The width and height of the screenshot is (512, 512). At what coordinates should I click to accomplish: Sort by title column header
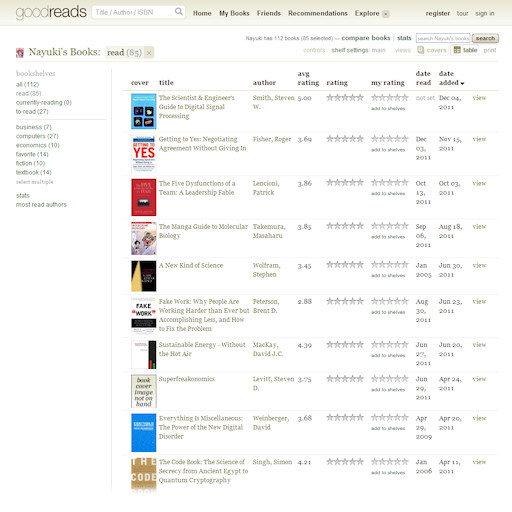click(166, 82)
